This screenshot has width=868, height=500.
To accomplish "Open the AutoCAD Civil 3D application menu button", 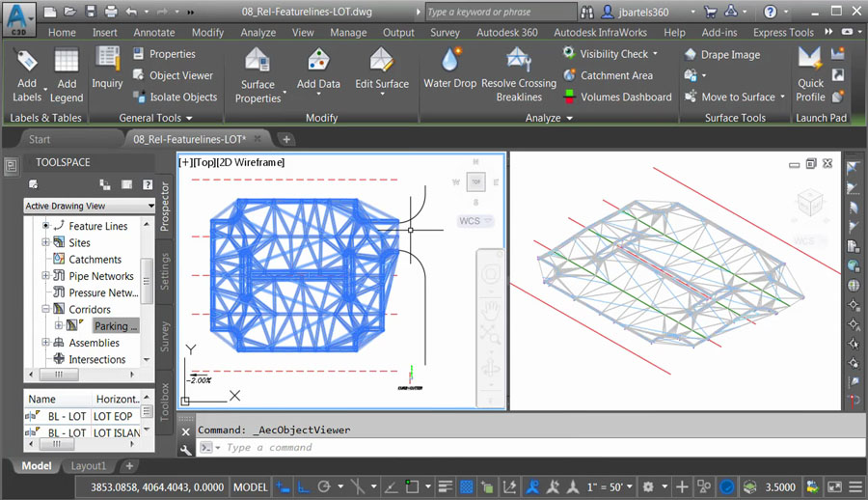I will 18,19.
